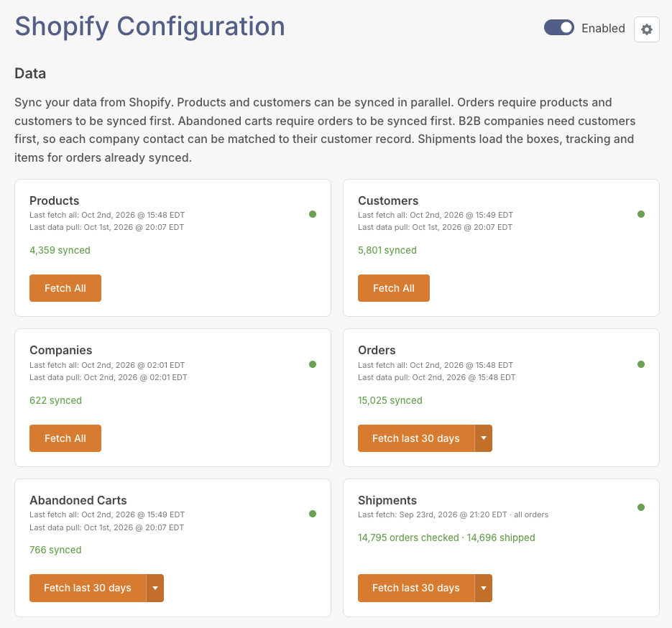Click the Companies card title
This screenshot has width=672, height=628.
tap(61, 350)
